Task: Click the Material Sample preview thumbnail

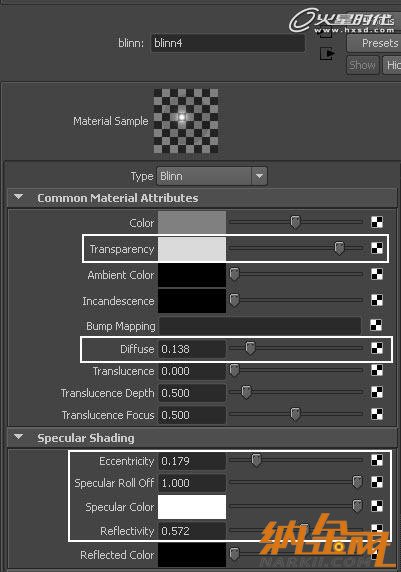Action: point(186,121)
